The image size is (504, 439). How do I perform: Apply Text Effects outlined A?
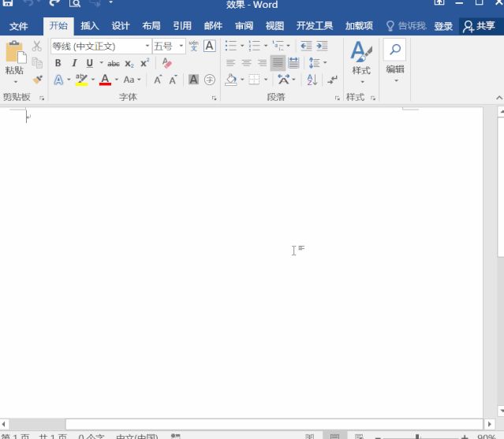pos(58,80)
